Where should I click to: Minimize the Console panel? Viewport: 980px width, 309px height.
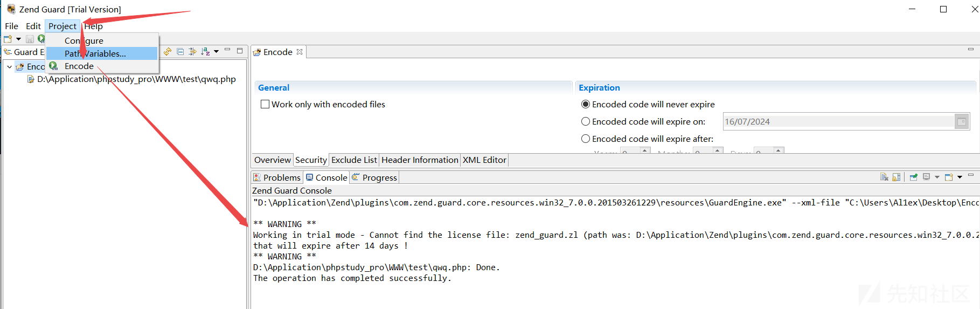(x=971, y=175)
